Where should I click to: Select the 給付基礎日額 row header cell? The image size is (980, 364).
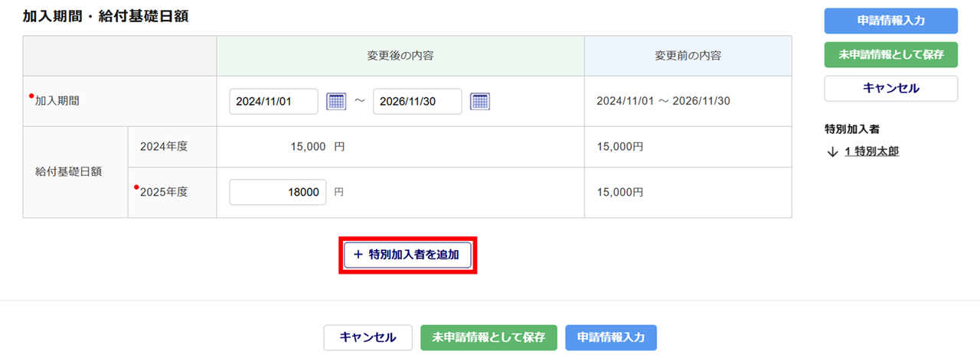click(75, 172)
